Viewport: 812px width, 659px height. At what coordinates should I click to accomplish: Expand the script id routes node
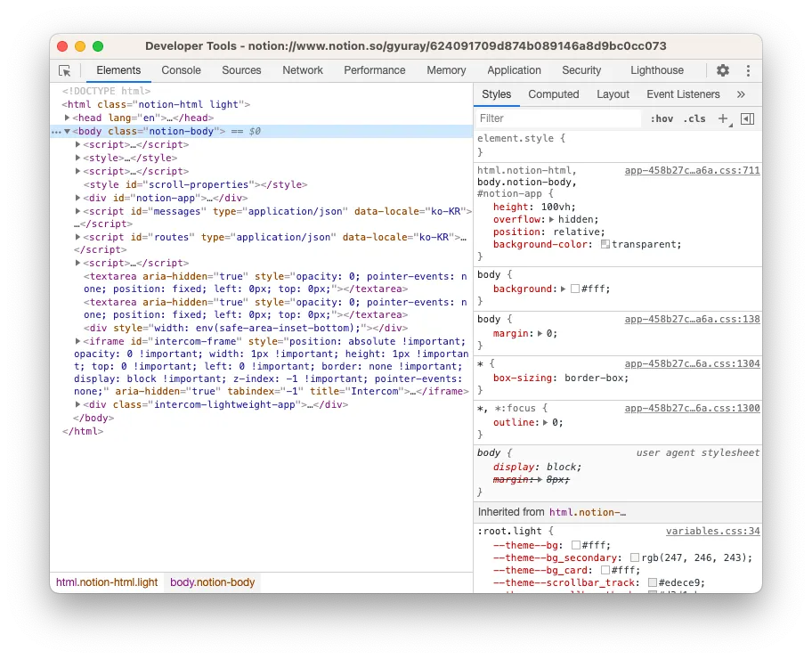click(x=77, y=237)
